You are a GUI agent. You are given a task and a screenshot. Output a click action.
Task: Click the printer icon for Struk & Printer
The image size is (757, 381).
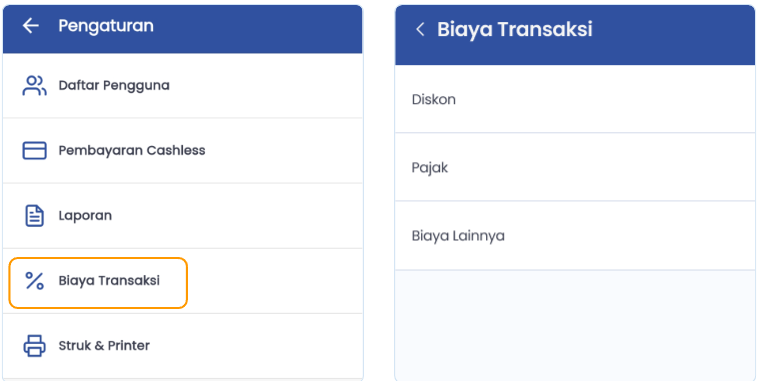pyautogui.click(x=34, y=346)
